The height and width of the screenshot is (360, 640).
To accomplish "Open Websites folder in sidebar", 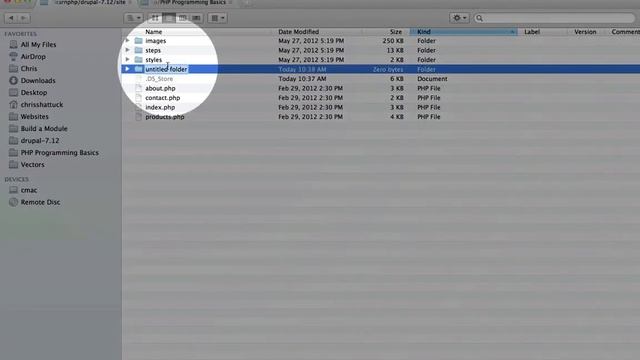I will tap(34, 116).
